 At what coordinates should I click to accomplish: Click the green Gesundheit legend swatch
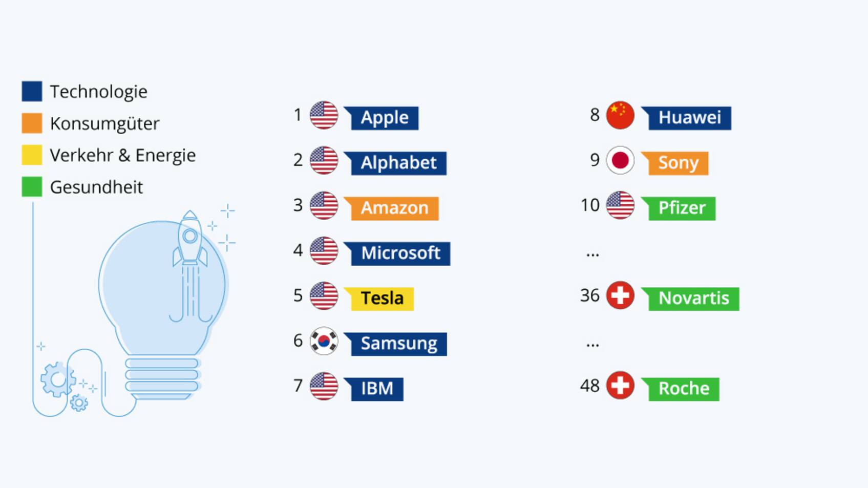(32, 187)
